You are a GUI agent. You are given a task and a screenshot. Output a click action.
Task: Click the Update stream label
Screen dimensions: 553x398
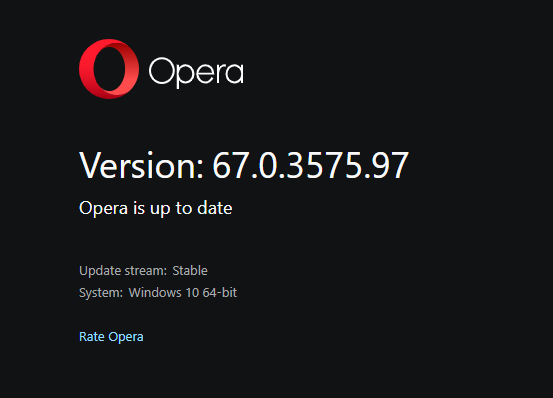pyautogui.click(x=123, y=271)
